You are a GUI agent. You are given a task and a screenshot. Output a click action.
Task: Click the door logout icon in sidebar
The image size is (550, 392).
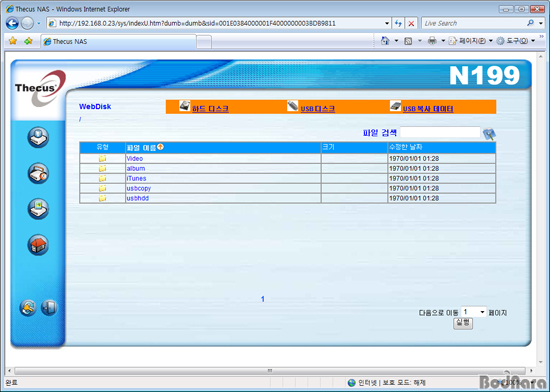pyautogui.click(x=49, y=307)
